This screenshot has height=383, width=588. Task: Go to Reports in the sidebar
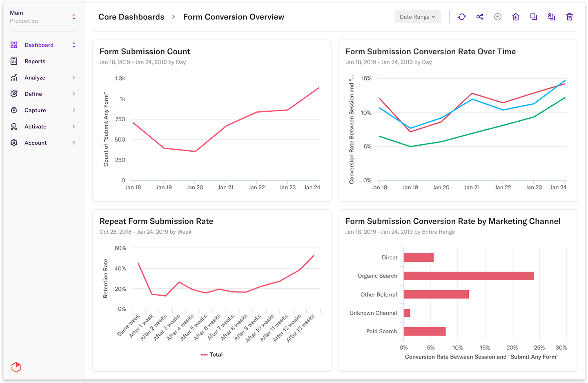click(35, 61)
